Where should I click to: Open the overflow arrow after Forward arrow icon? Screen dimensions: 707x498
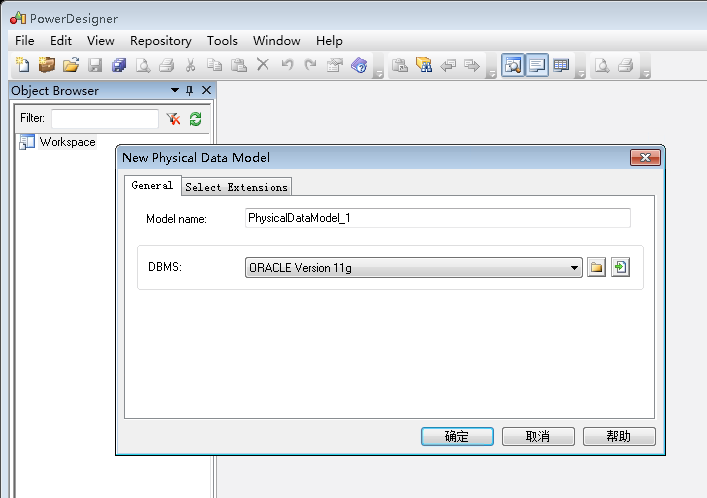491,74
